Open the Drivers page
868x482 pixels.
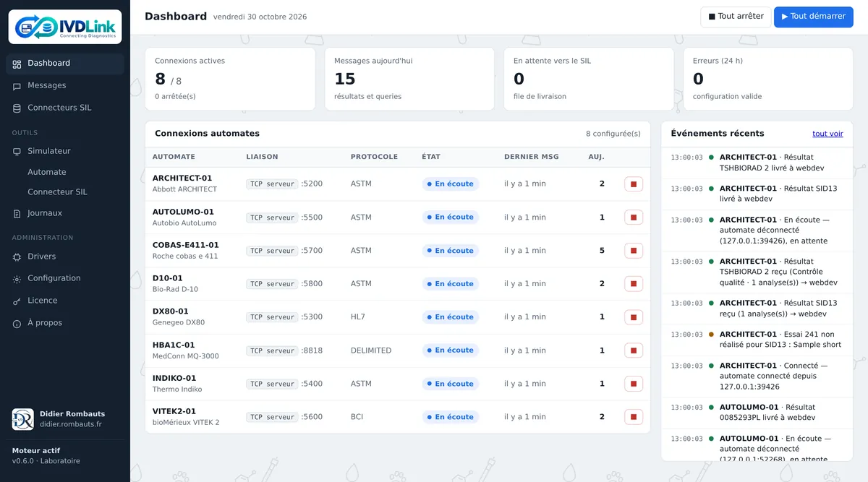(65, 257)
